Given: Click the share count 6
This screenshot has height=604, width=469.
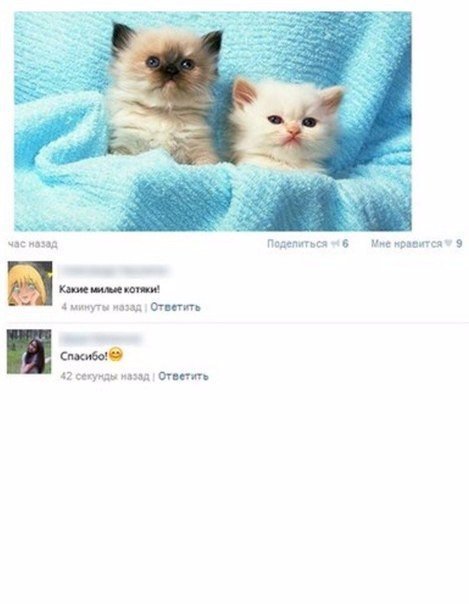Looking at the screenshot, I should tap(345, 244).
